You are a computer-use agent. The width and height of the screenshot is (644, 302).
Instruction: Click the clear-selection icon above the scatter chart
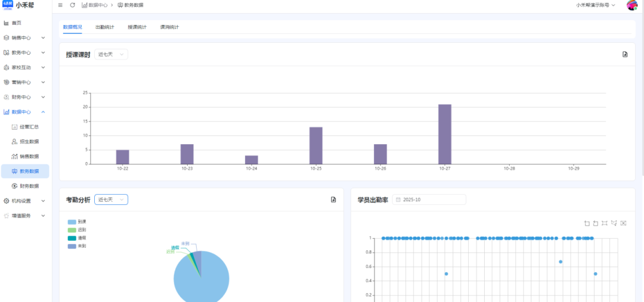click(623, 223)
